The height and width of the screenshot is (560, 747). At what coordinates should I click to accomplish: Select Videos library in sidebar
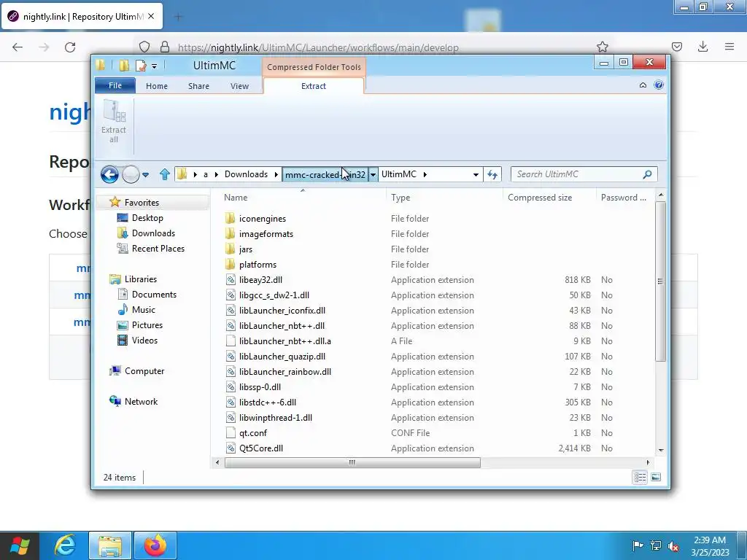point(144,341)
